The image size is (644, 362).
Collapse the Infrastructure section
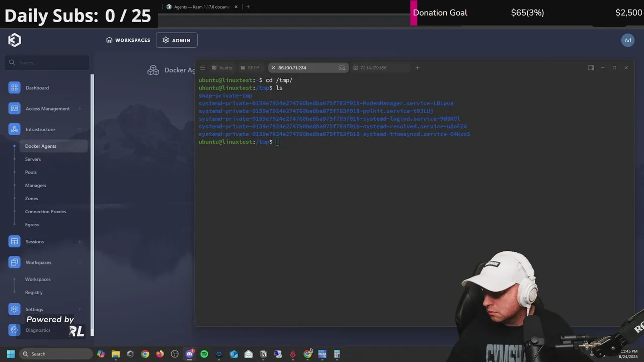[79, 129]
